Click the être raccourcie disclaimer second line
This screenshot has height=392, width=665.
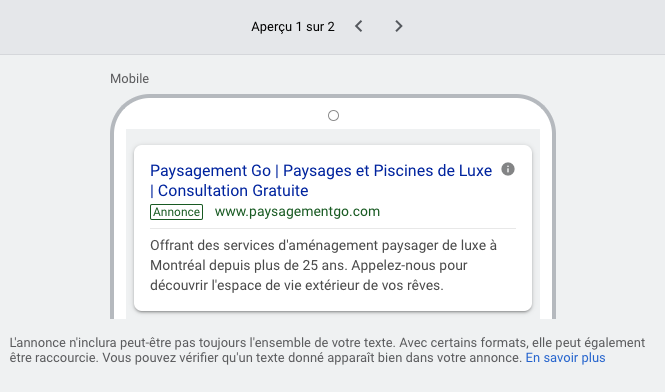pos(267,358)
